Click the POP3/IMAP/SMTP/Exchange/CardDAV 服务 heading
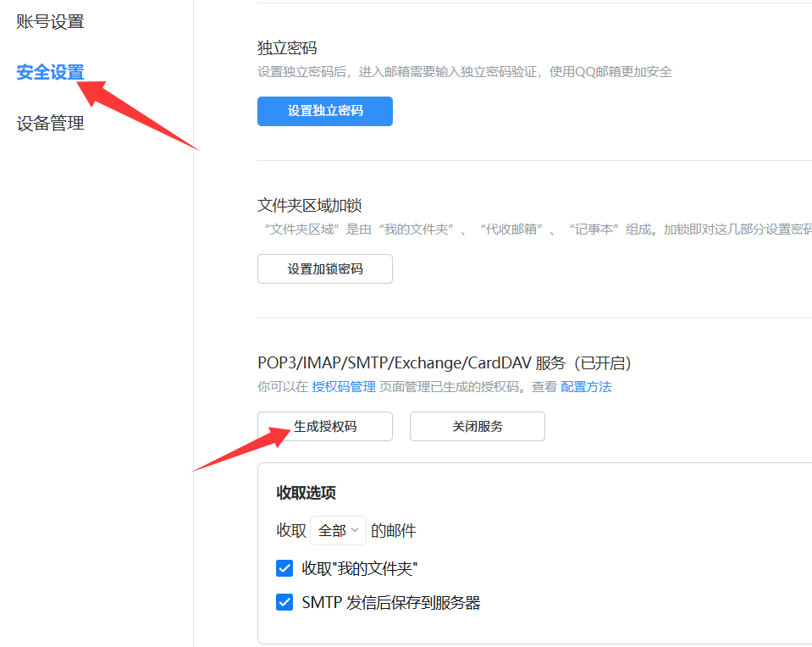This screenshot has height=647, width=812. point(445,363)
